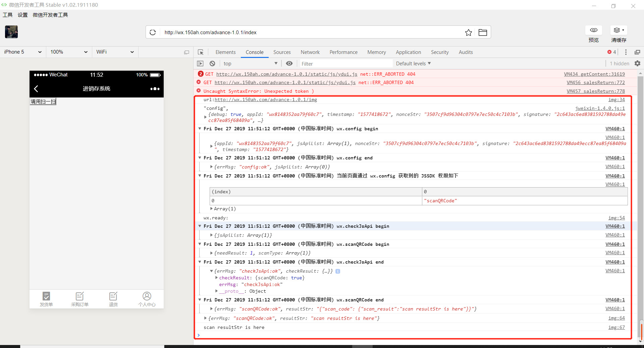
Task: Expand the __proto__ Object property
Action: click(x=216, y=291)
